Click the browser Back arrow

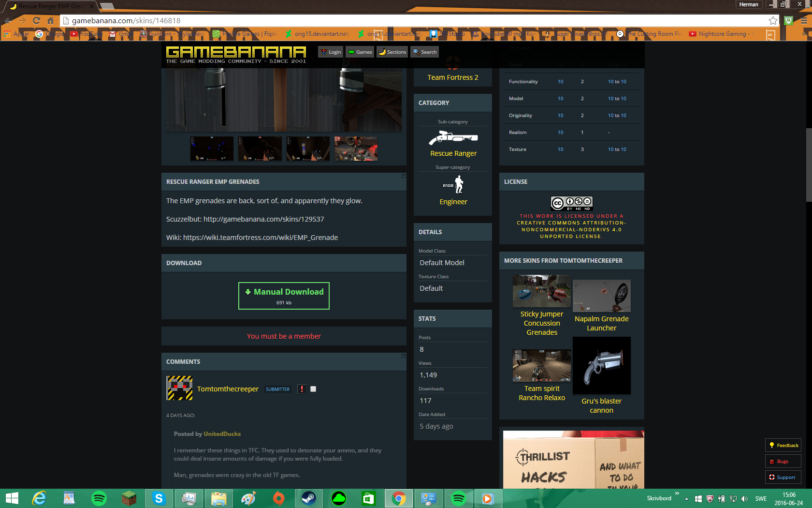[x=8, y=20]
